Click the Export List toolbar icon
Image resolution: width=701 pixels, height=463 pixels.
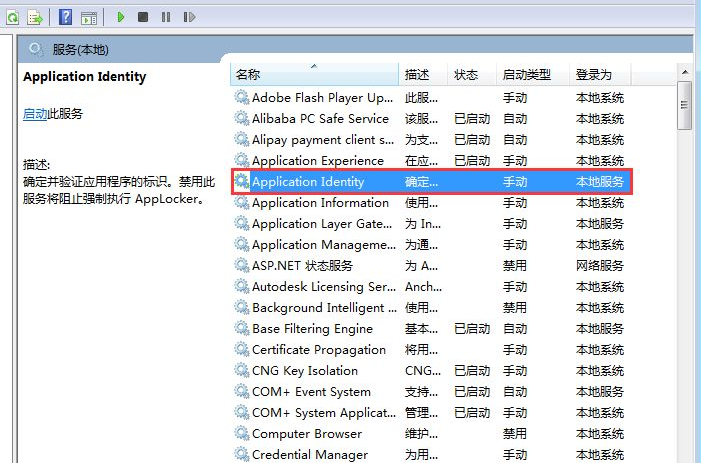(x=35, y=17)
